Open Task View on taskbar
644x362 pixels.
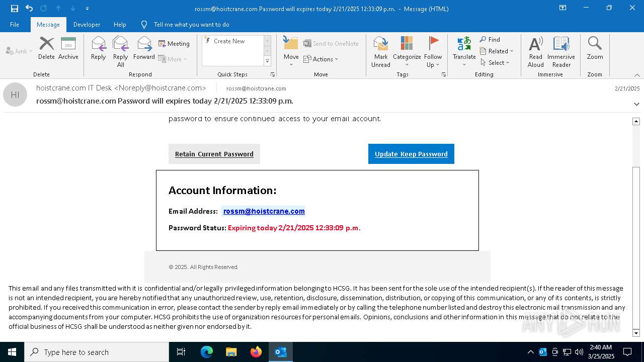[181, 352]
